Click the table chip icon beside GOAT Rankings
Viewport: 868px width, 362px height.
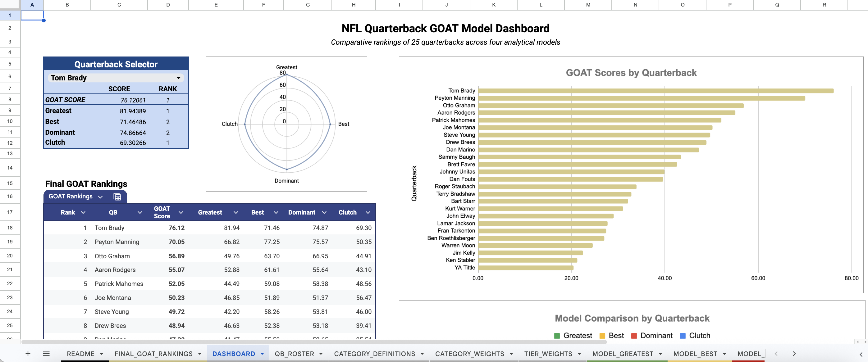point(117,196)
